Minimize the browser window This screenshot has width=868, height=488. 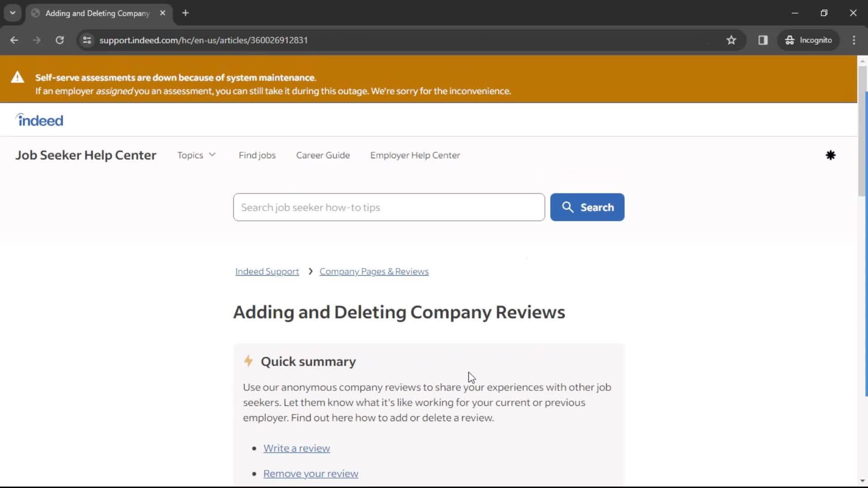[795, 13]
